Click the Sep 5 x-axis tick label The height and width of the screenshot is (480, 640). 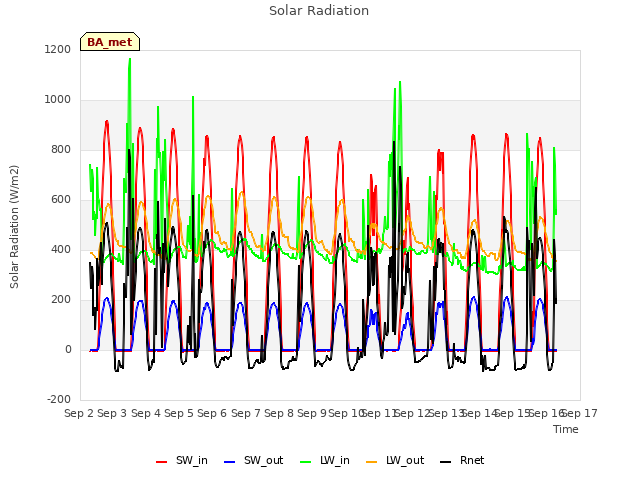tap(179, 413)
